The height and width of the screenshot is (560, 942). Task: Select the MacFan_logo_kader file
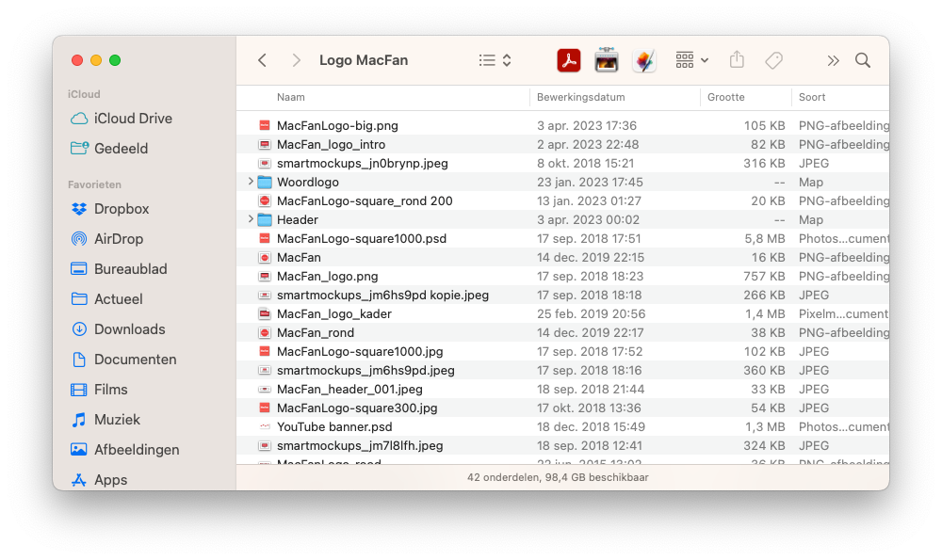[563, 314]
